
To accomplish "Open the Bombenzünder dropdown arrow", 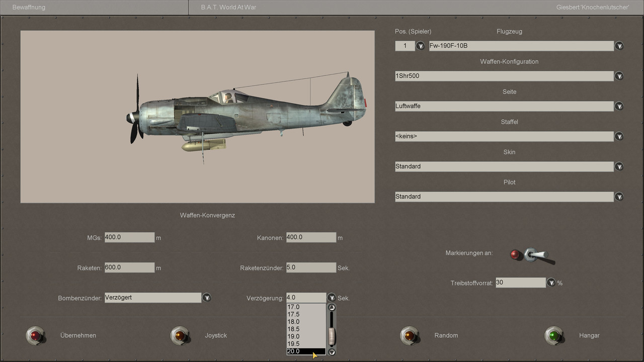I will click(x=206, y=298).
